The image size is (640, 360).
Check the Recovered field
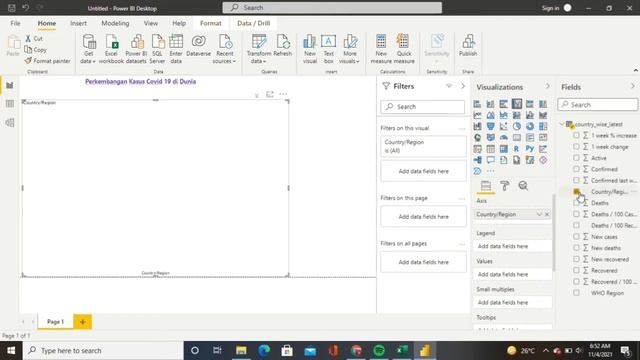(576, 270)
